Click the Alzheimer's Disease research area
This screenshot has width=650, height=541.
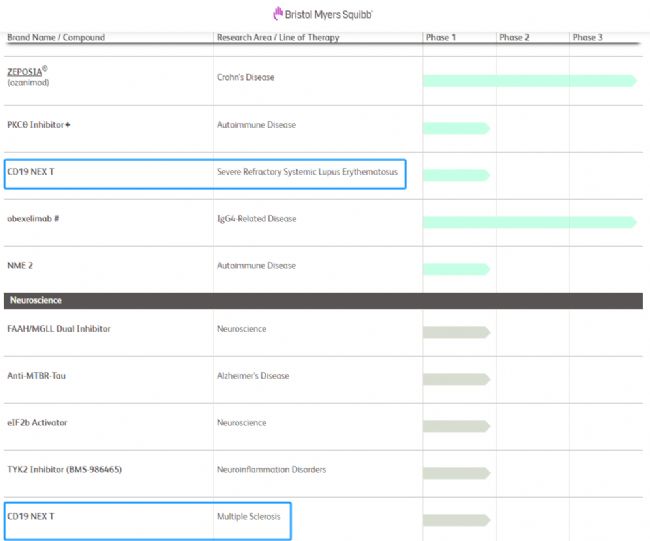(x=253, y=376)
